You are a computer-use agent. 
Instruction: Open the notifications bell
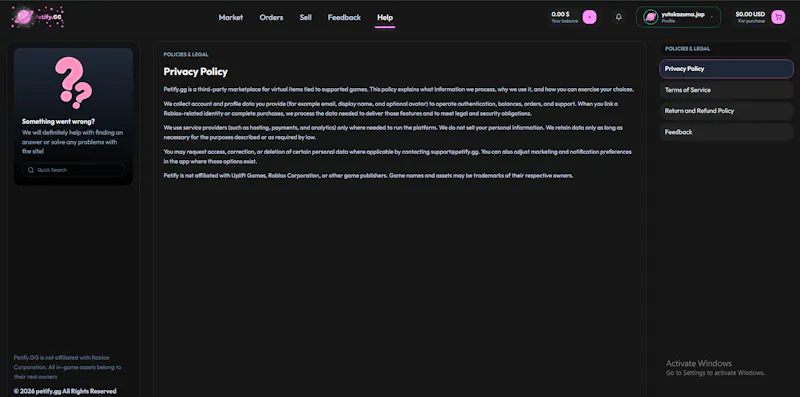pos(619,17)
